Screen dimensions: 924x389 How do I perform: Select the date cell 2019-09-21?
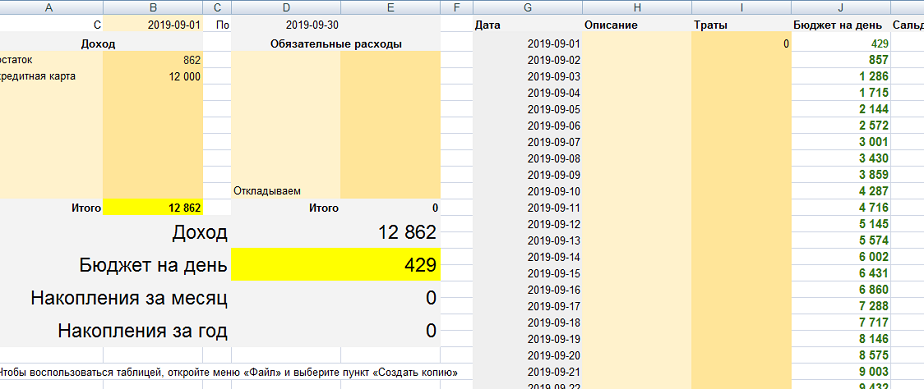coord(528,372)
